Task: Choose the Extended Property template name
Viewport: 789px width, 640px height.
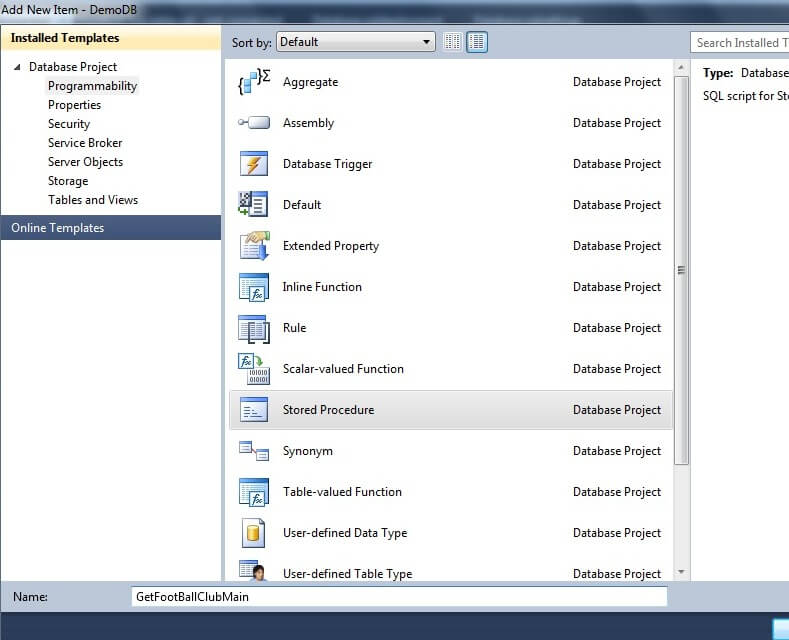Action: tap(331, 246)
